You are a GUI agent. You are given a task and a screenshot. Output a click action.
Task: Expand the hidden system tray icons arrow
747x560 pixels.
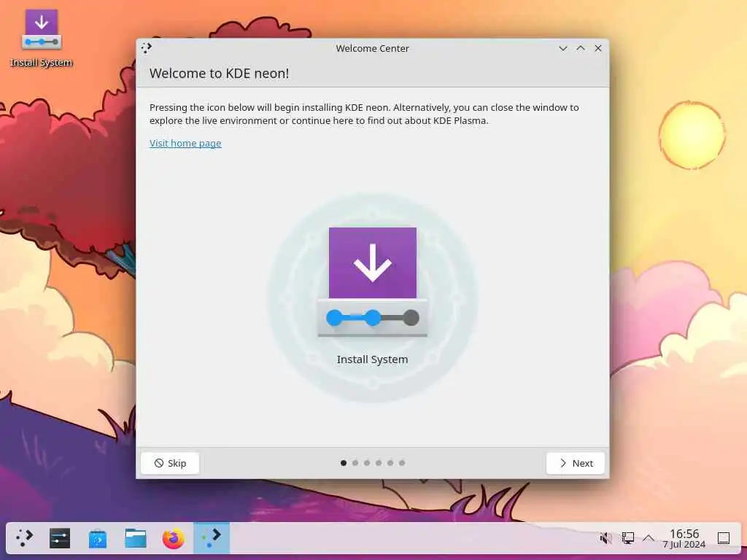tap(649, 538)
